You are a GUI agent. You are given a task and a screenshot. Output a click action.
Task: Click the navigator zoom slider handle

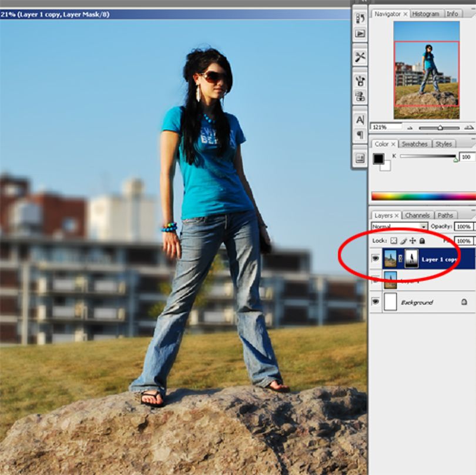(x=440, y=128)
